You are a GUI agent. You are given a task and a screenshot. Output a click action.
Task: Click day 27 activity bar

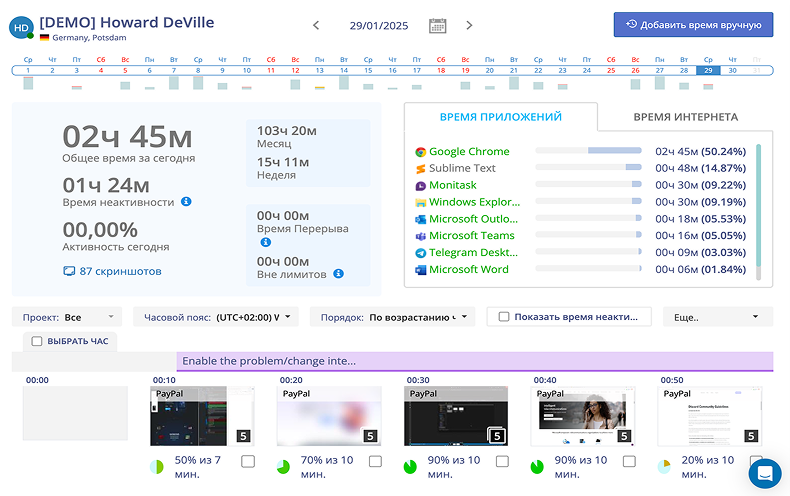(660, 83)
